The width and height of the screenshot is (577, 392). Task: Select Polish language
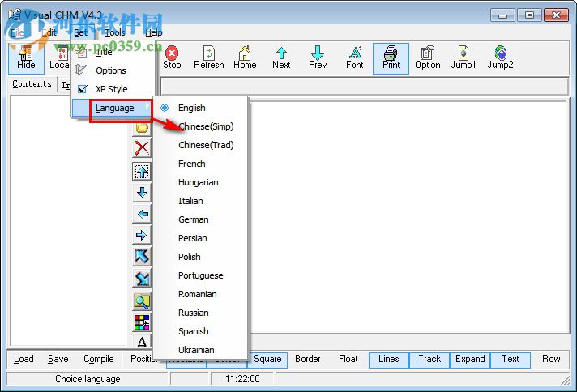(201, 257)
